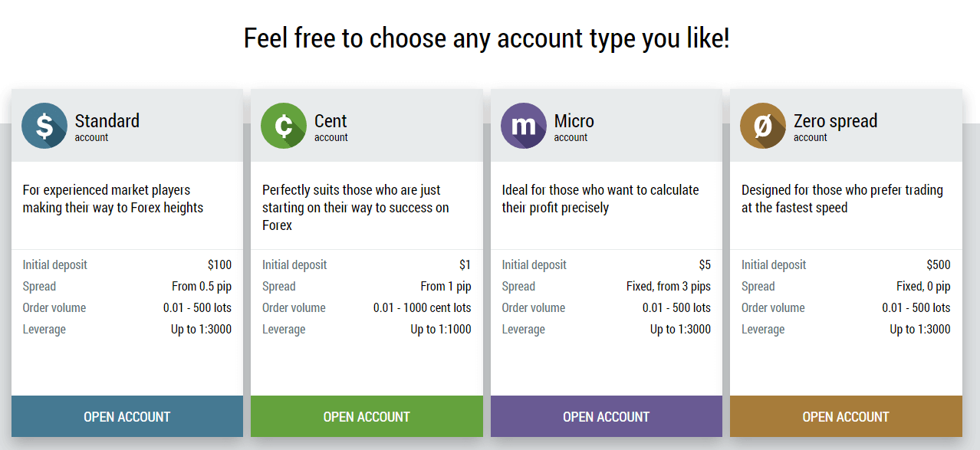Click the gold circle badge on Zero spread card

coord(763,125)
